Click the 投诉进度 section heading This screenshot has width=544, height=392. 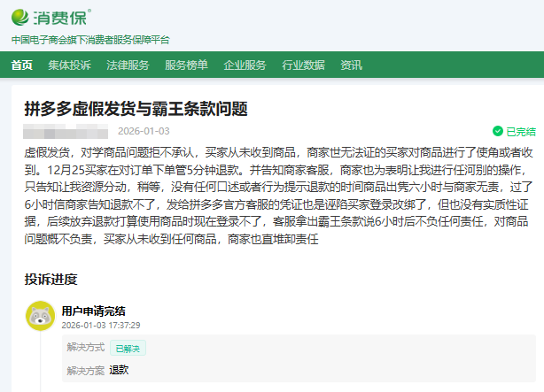click(x=51, y=280)
